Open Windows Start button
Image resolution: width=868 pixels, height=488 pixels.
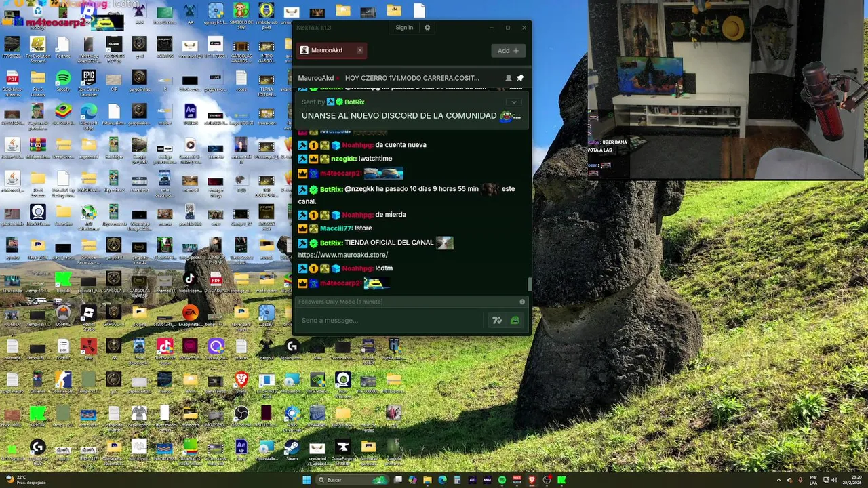(x=307, y=480)
